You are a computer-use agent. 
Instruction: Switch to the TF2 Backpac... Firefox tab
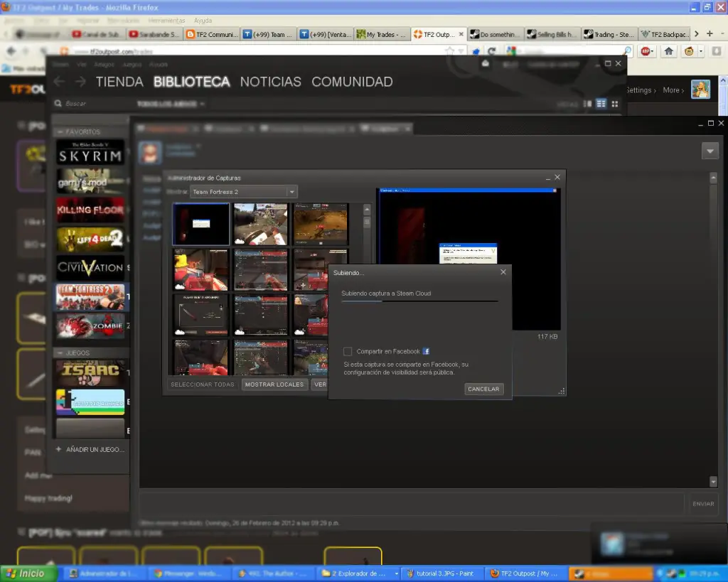pyautogui.click(x=665, y=34)
